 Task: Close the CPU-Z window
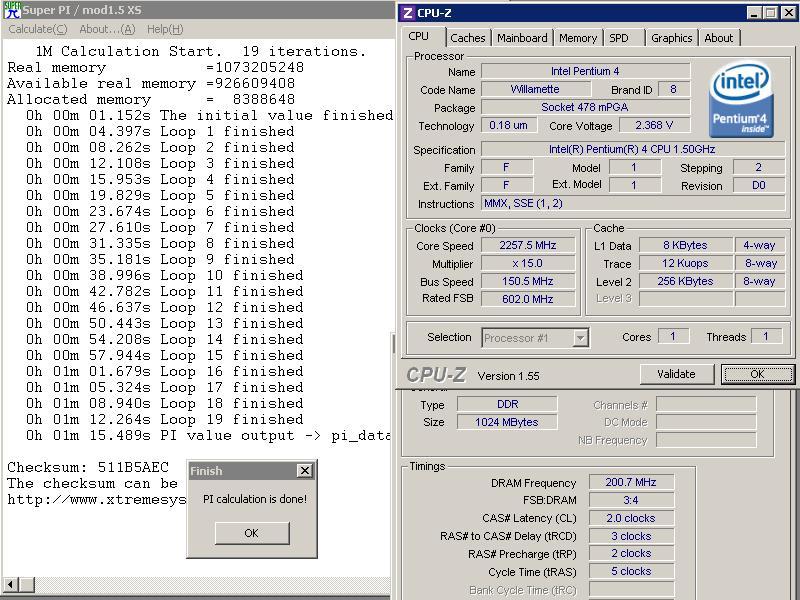click(x=788, y=13)
